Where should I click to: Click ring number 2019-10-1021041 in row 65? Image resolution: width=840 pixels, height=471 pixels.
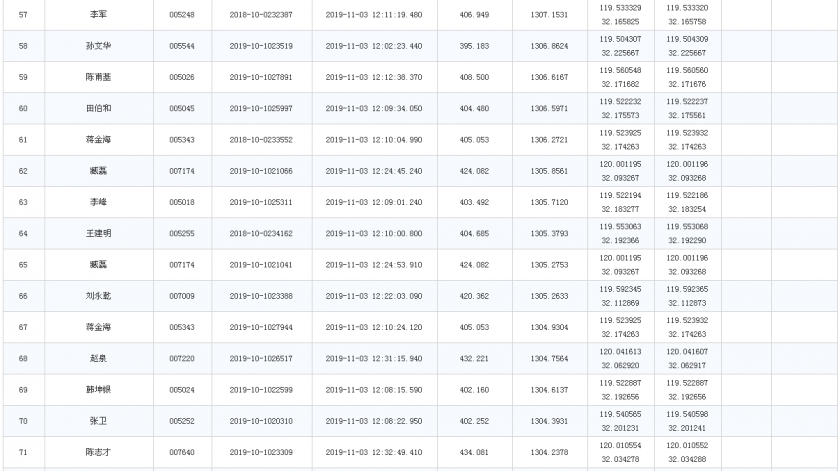(261, 265)
